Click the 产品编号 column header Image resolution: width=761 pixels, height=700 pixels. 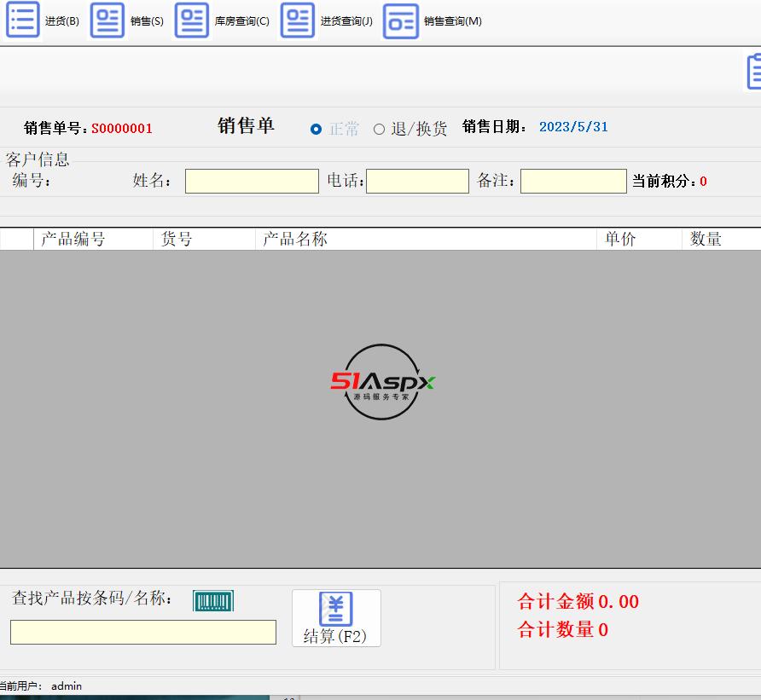pyautogui.click(x=93, y=239)
